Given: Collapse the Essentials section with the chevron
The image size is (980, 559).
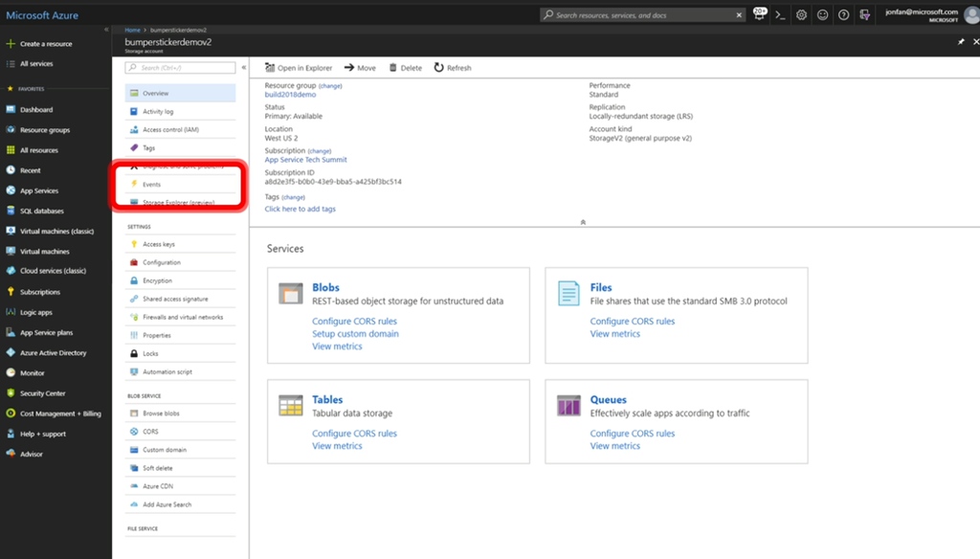Looking at the screenshot, I should point(583,221).
